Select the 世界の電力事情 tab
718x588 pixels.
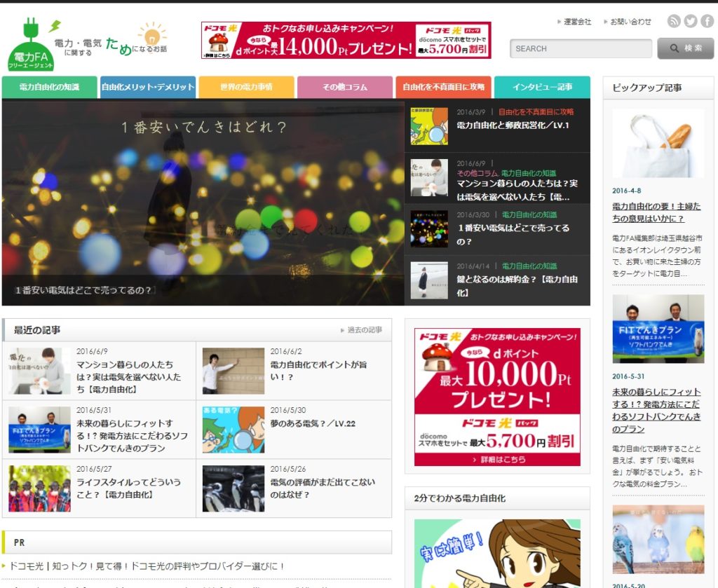(x=247, y=88)
